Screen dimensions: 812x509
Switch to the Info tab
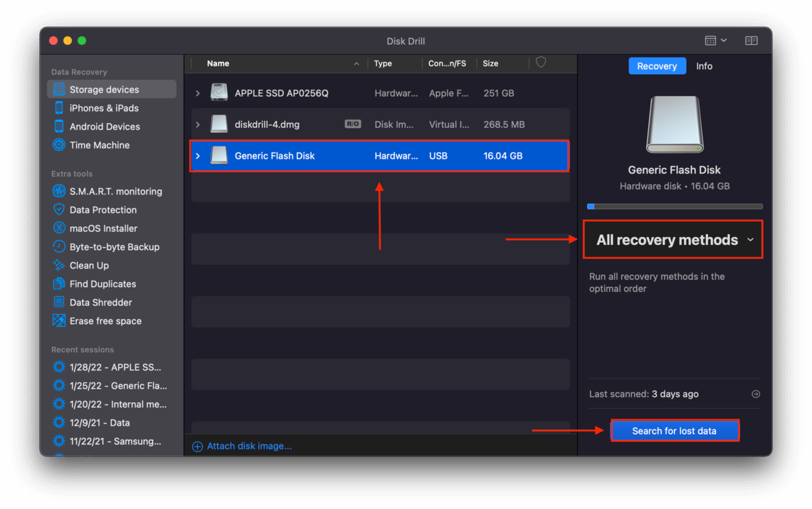[x=705, y=65]
